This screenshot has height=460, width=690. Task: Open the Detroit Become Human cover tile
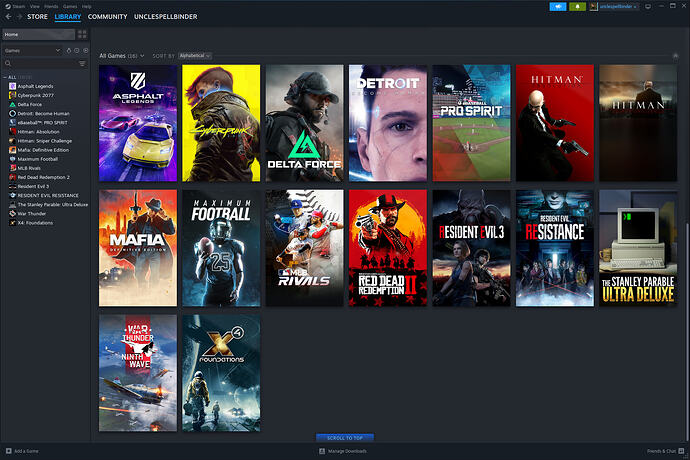pos(388,123)
